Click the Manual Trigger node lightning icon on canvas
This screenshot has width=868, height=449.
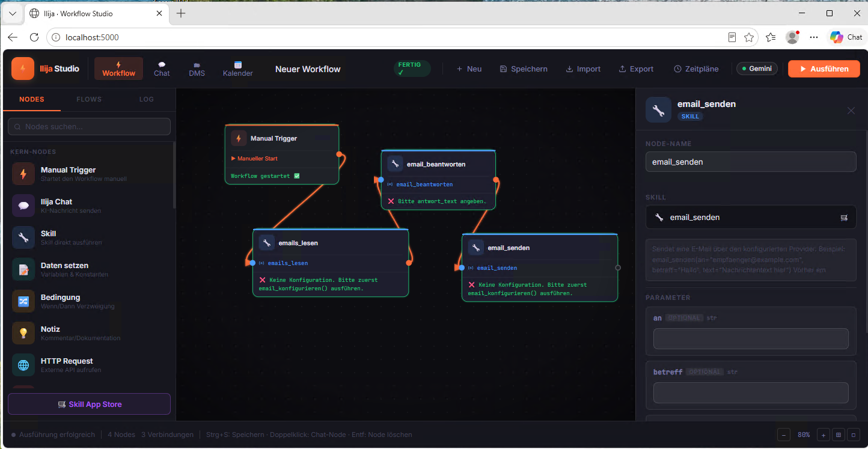pyautogui.click(x=239, y=138)
